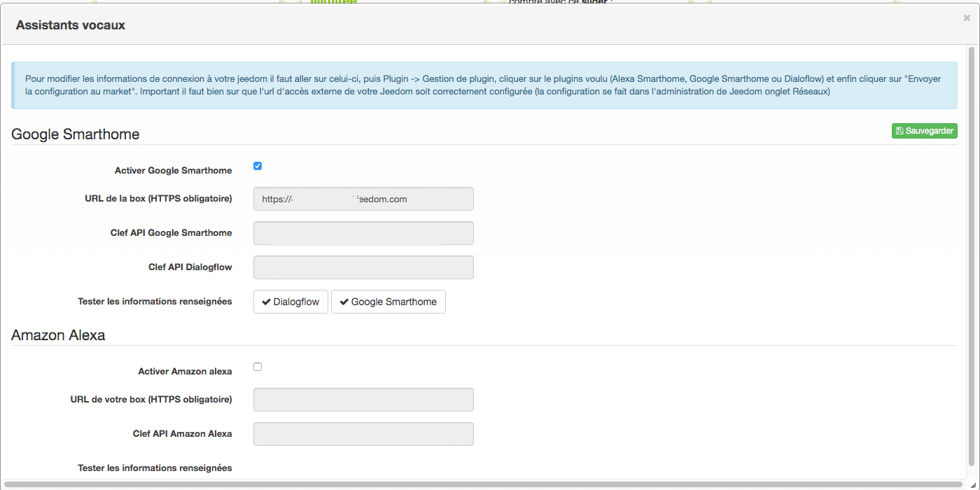The image size is (980, 490).
Task: Click the blue information notice text
Action: pos(483,85)
